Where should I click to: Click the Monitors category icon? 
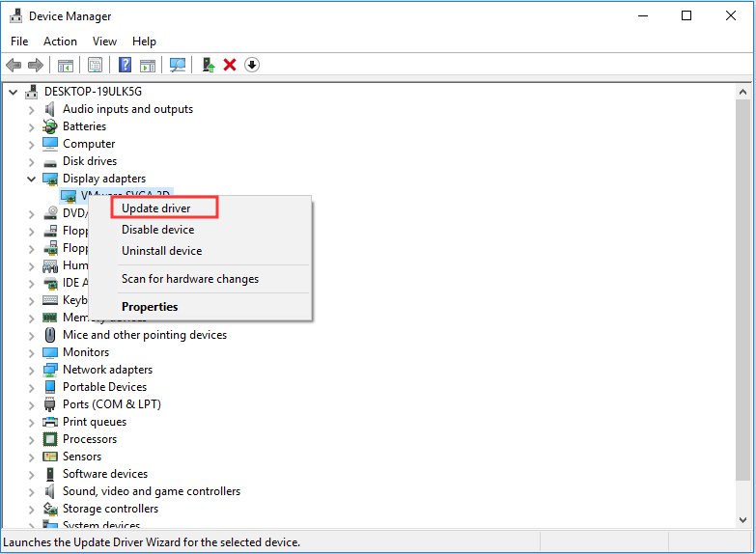pos(50,352)
